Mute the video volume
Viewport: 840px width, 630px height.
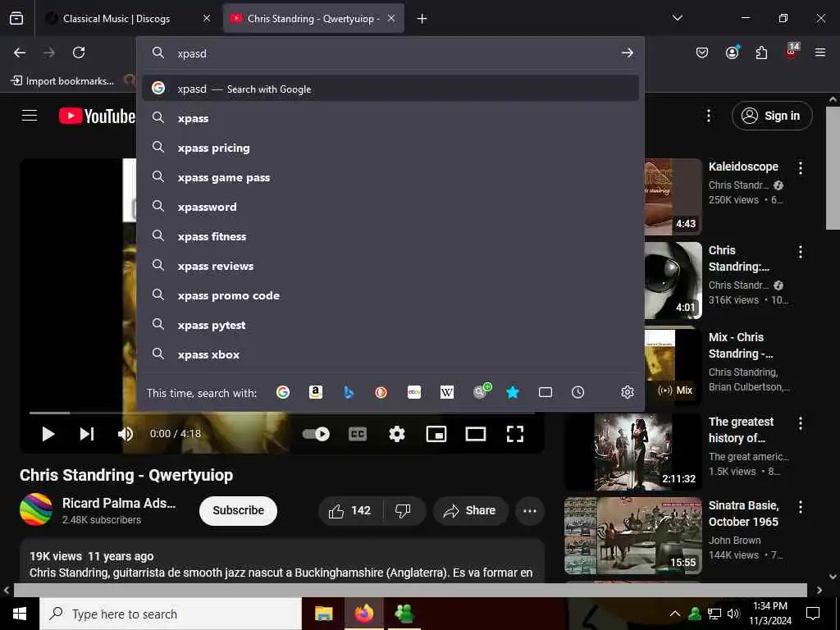[x=126, y=434]
